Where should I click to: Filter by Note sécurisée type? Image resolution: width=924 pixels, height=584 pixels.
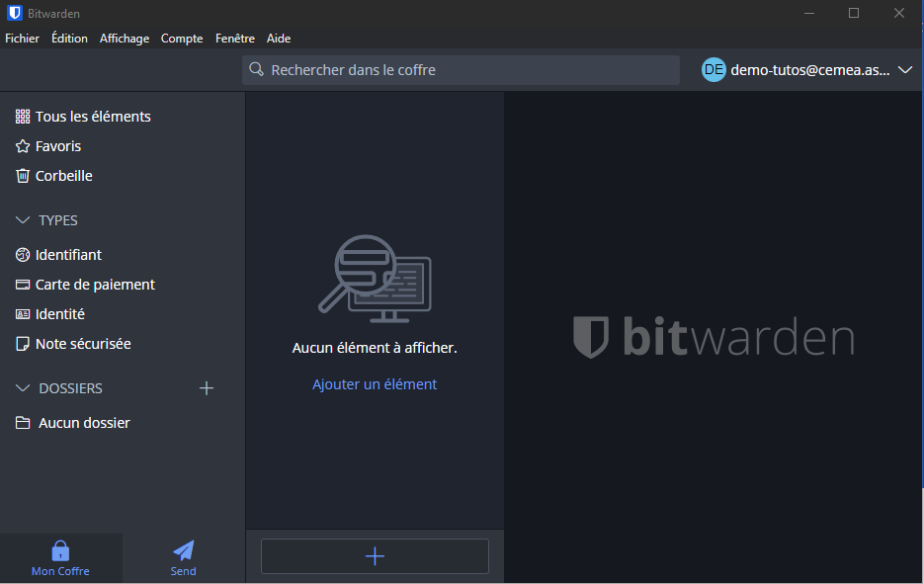tap(83, 344)
